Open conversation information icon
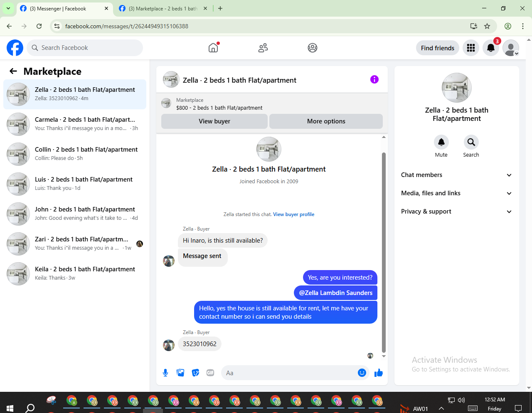Image resolution: width=532 pixels, height=413 pixels. coord(374,79)
